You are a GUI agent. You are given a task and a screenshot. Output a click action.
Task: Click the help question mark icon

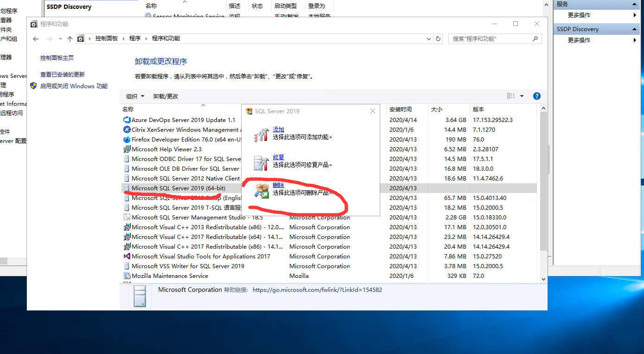tap(536, 96)
